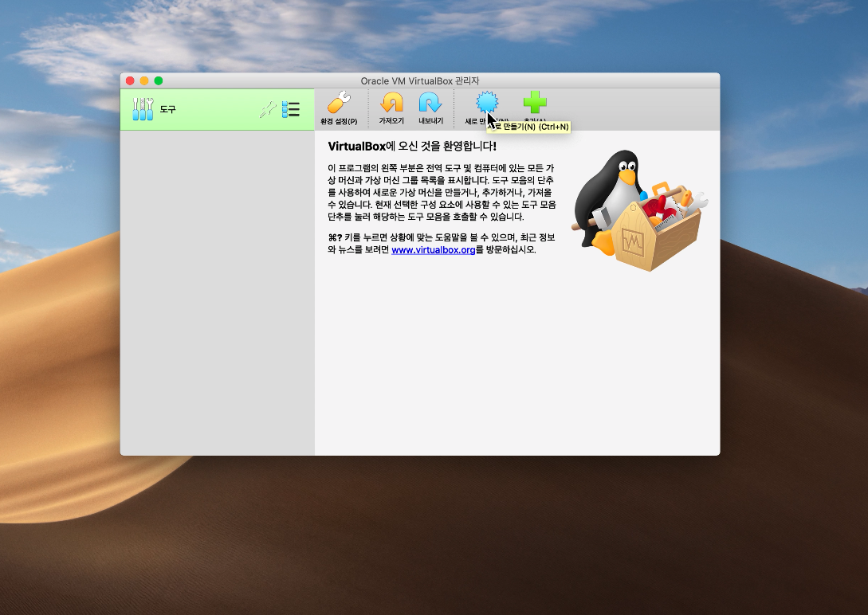Click the green plus 추가 add icon
Image resolution: width=868 pixels, height=615 pixels.
(535, 102)
